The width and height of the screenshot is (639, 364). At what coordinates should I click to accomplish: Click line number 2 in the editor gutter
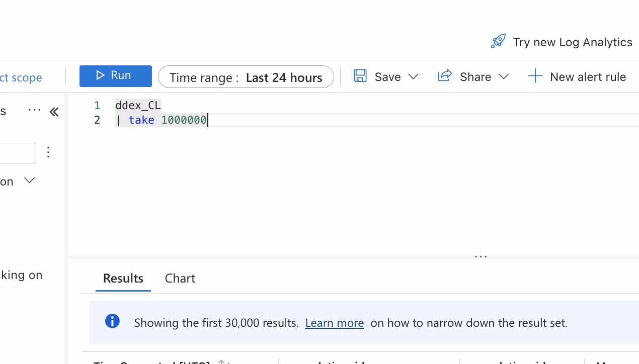(x=97, y=120)
